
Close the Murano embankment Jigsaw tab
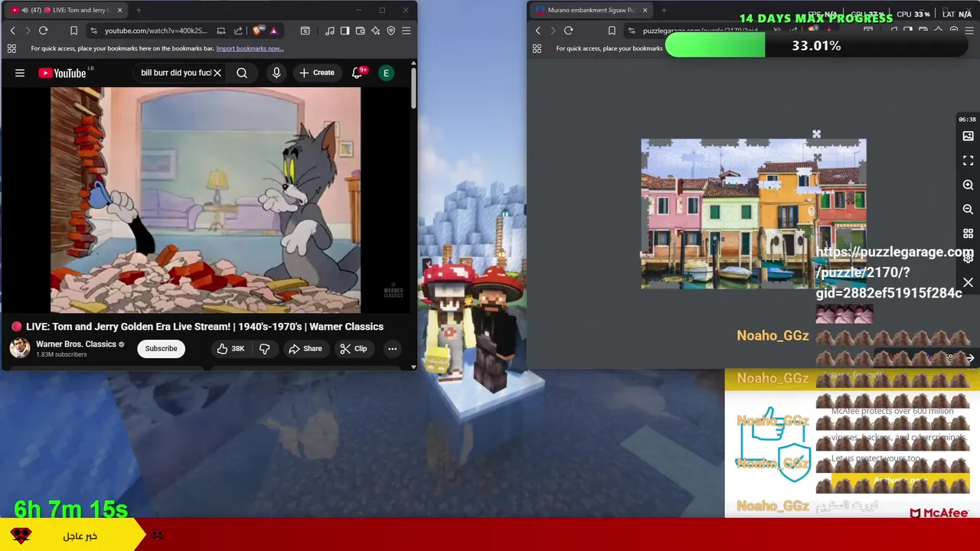[x=645, y=10]
